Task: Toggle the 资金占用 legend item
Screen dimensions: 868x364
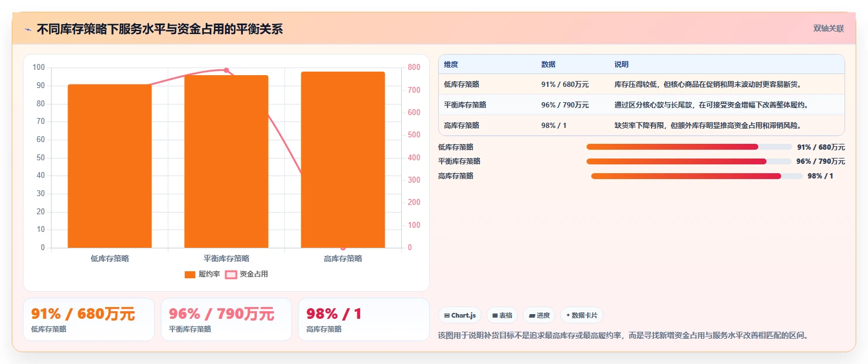Action: pyautogui.click(x=246, y=274)
